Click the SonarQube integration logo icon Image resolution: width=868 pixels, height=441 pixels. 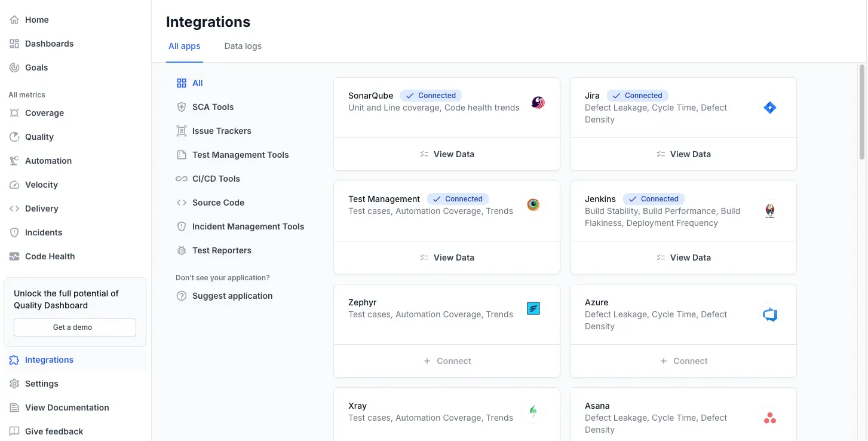537,102
